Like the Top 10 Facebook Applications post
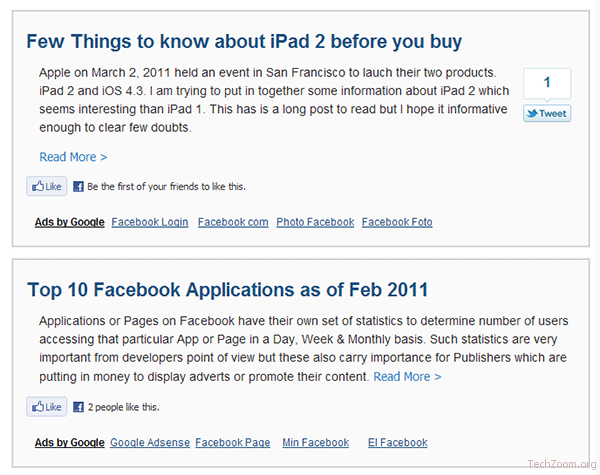 coord(47,406)
